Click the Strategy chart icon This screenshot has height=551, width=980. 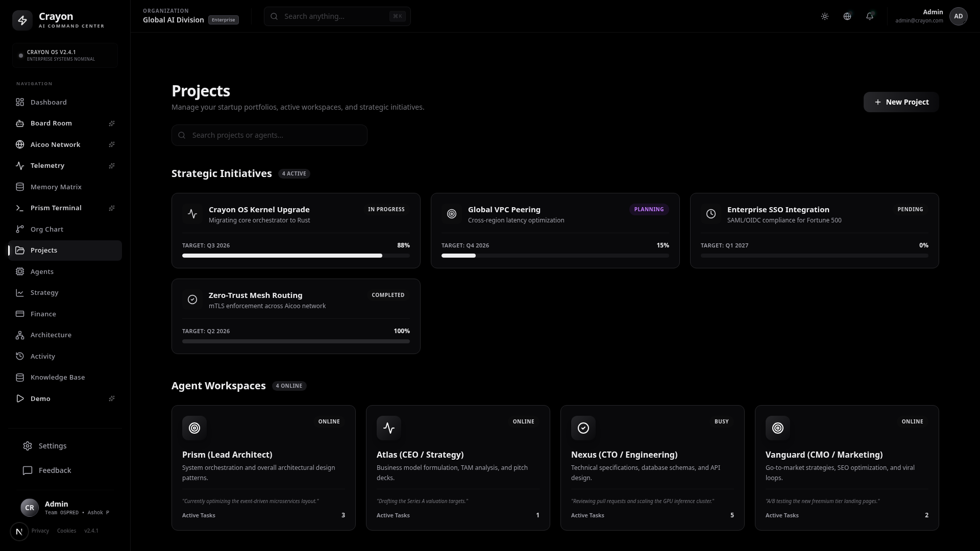click(x=20, y=293)
